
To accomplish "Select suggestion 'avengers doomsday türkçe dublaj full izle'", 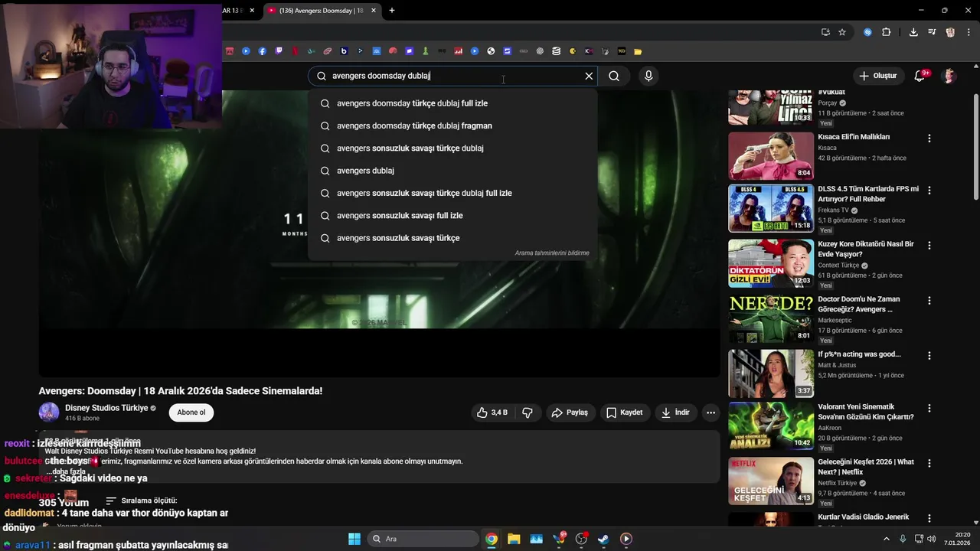I will (452, 103).
